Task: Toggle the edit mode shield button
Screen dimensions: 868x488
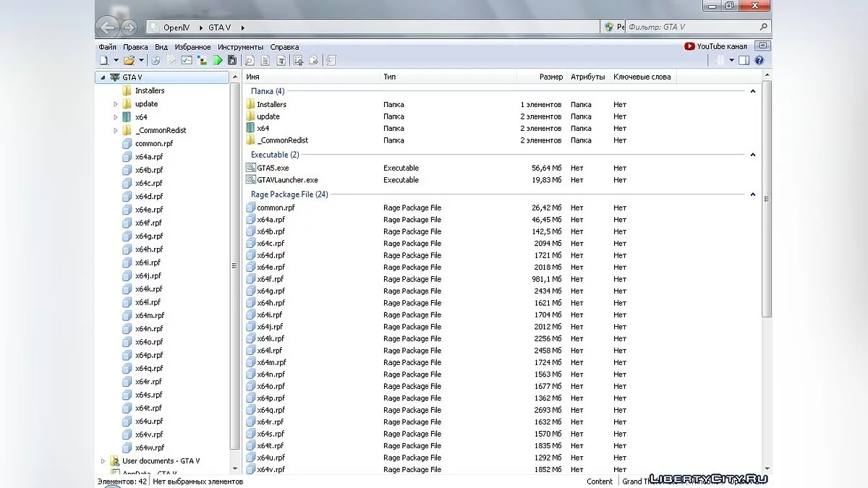Action: [x=609, y=27]
